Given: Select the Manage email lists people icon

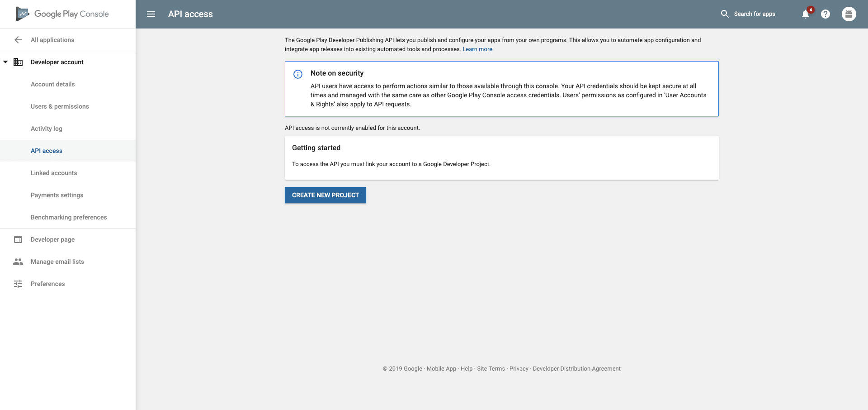Looking at the screenshot, I should pos(18,261).
